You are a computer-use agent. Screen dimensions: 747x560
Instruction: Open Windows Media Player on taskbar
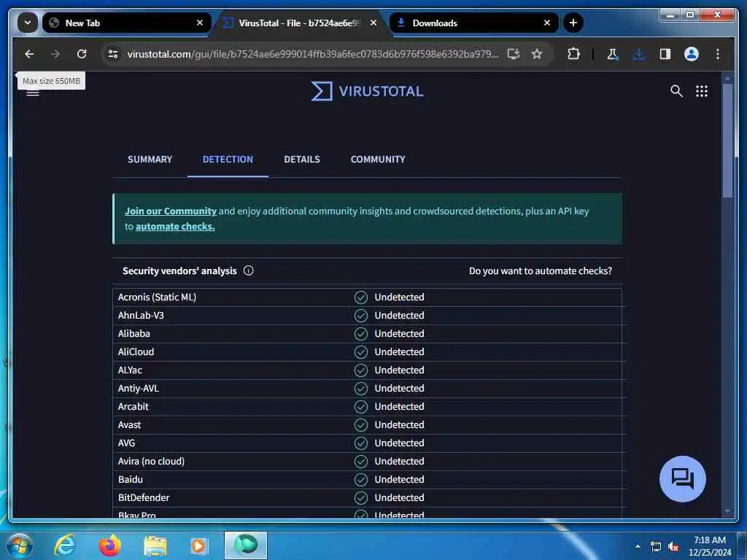(x=198, y=546)
